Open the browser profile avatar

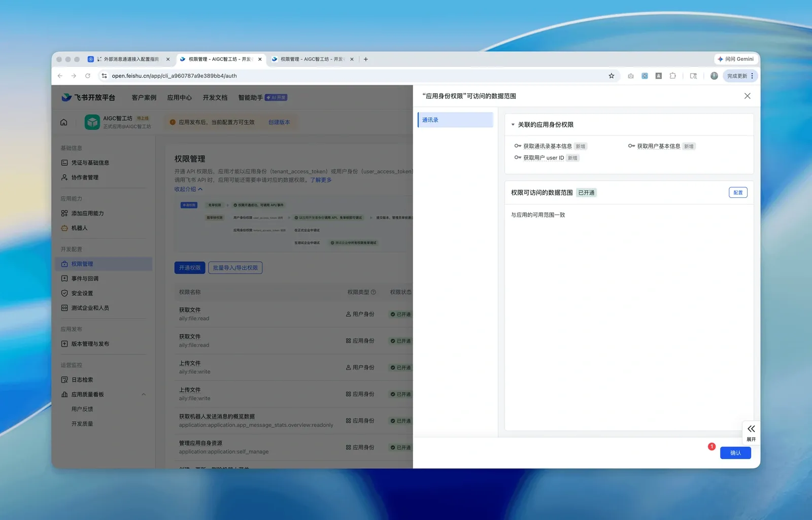coord(714,76)
